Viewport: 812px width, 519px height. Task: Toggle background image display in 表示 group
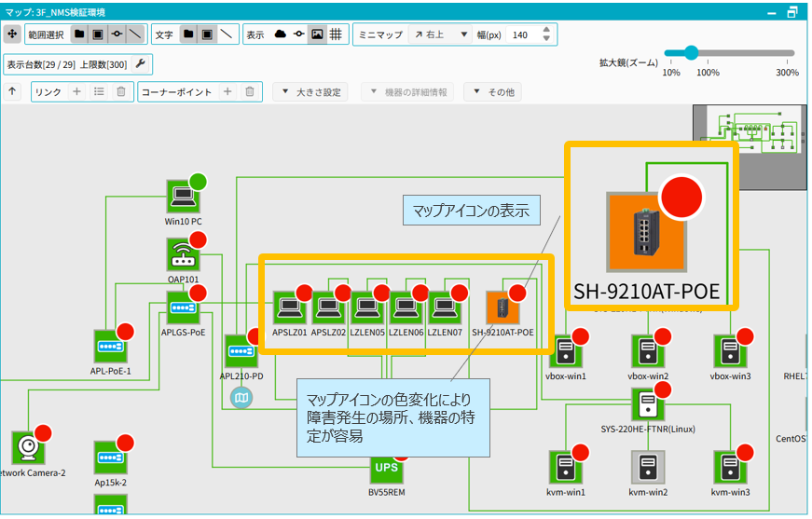coord(317,34)
